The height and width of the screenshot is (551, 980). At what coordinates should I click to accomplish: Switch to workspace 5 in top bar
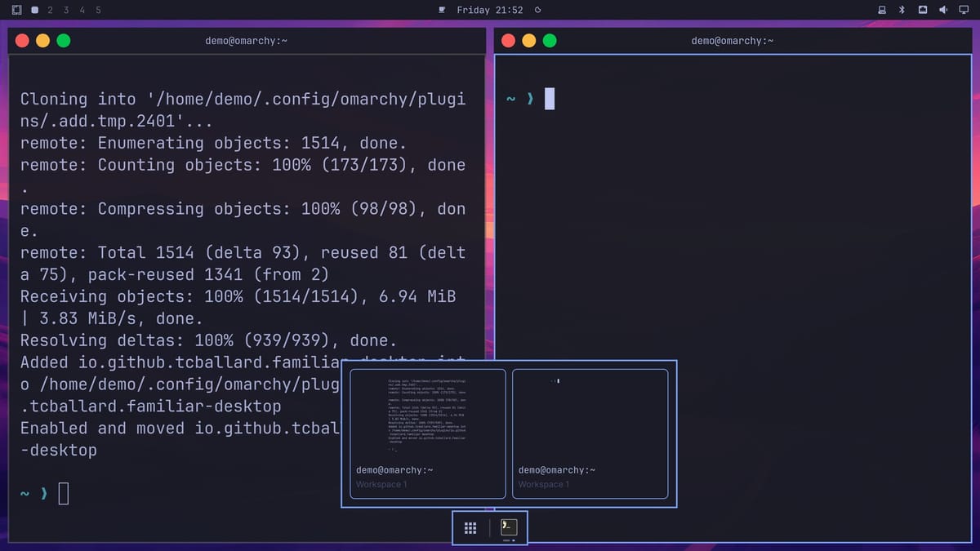point(98,10)
